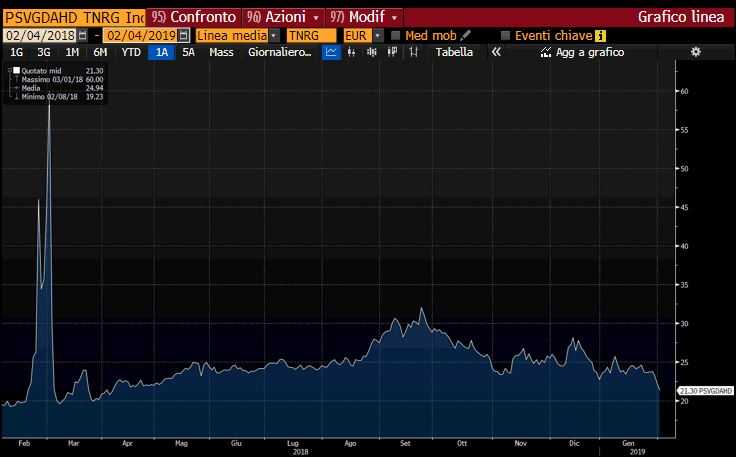
Task: Select the volume bars chart icon
Action: point(372,52)
